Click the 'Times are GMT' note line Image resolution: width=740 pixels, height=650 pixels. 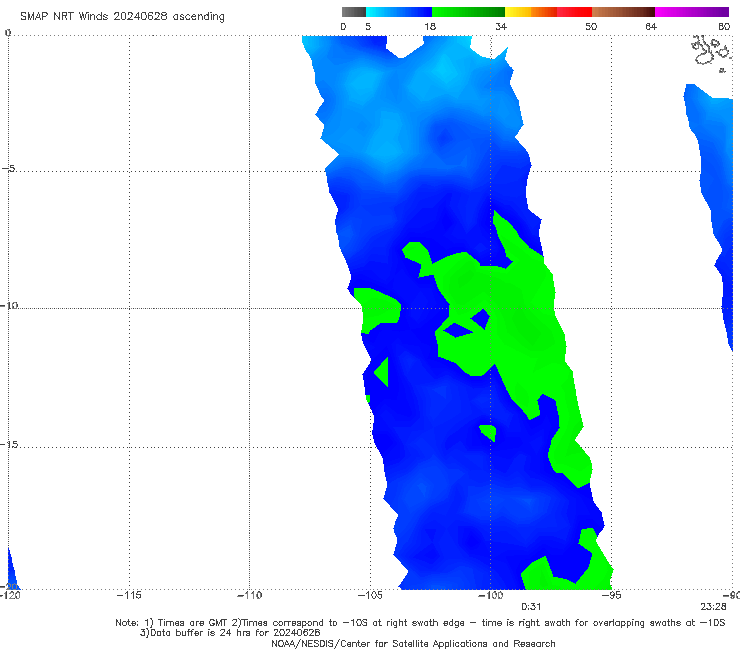click(x=420, y=623)
